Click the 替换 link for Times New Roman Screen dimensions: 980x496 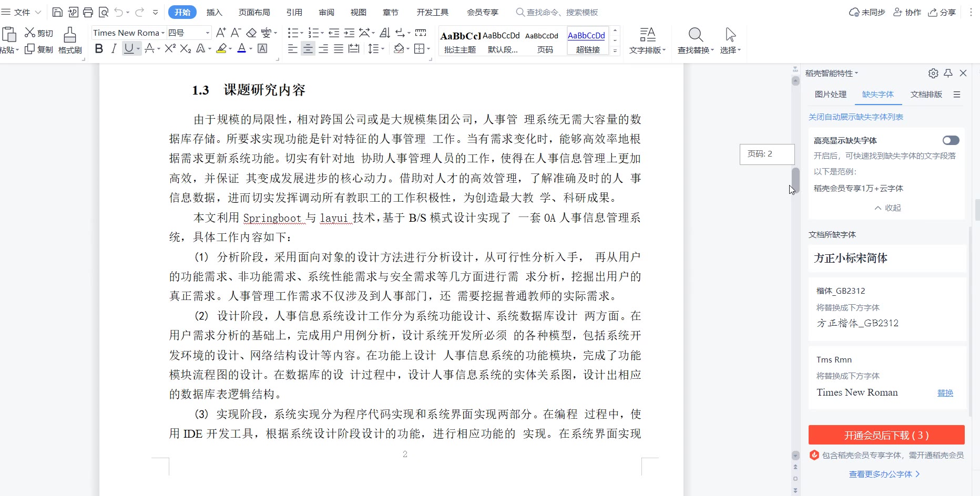(945, 393)
